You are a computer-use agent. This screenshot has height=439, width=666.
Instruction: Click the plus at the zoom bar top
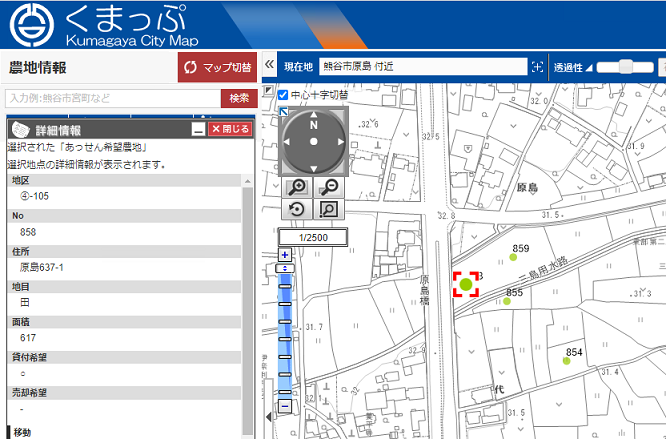coord(284,255)
